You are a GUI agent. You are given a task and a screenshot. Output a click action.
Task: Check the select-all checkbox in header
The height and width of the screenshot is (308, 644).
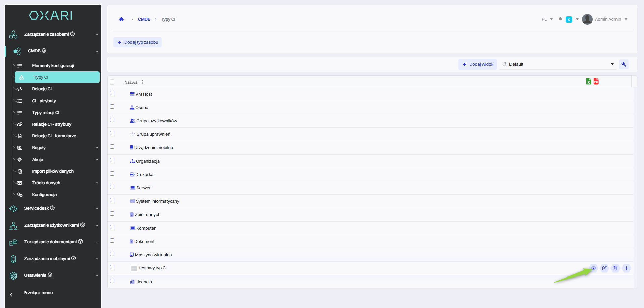112,82
